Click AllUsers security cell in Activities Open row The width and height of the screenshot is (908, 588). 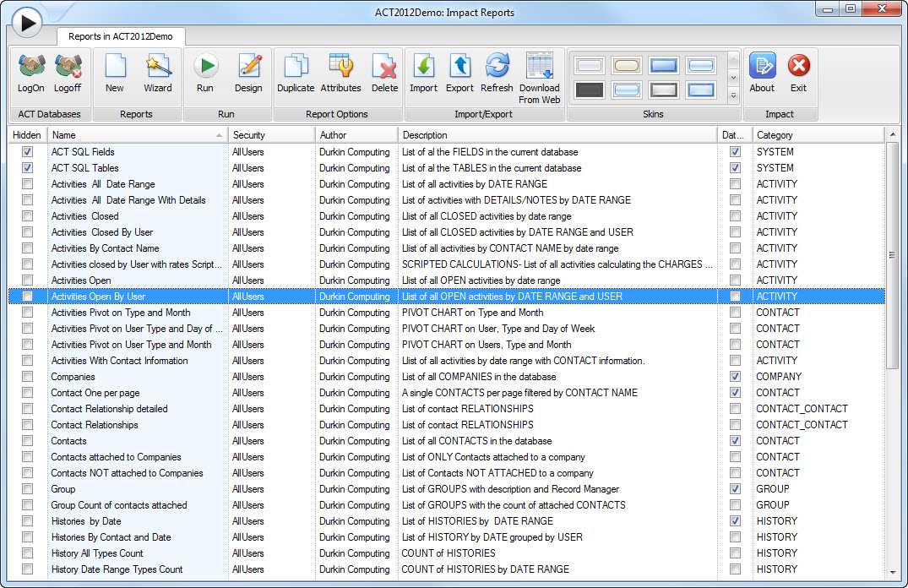[x=247, y=280]
